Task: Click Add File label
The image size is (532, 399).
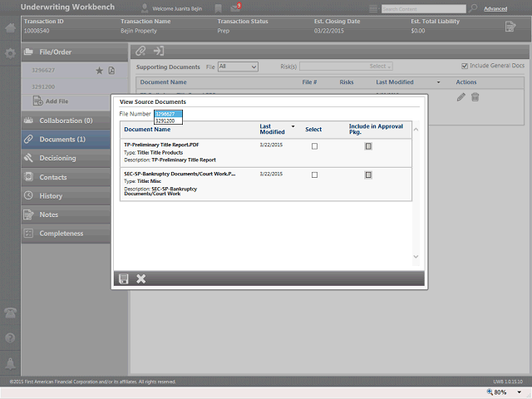Action: [x=57, y=101]
